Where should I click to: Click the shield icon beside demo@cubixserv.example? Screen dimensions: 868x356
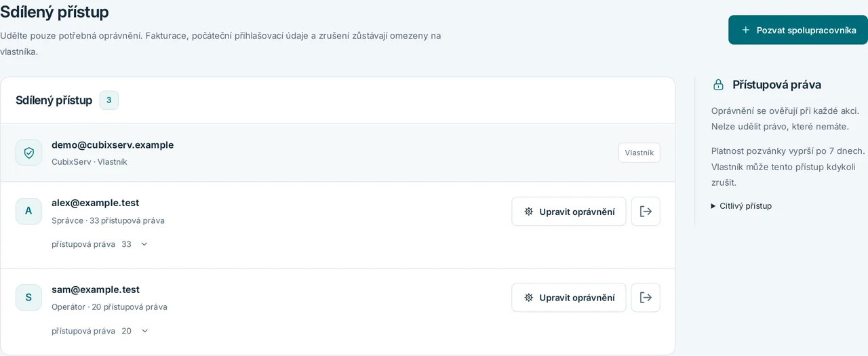pos(28,153)
